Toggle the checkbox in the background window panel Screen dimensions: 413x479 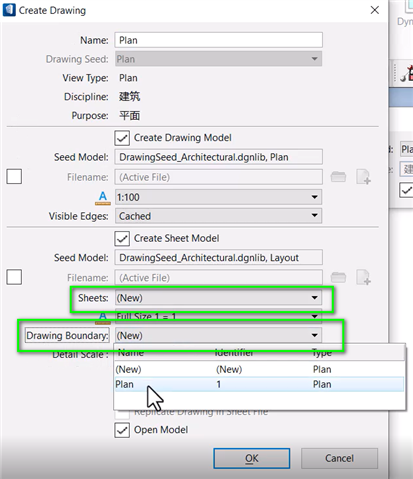tap(406, 191)
